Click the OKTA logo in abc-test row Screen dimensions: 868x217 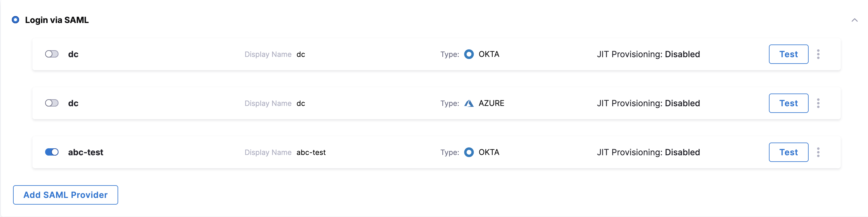pyautogui.click(x=469, y=153)
